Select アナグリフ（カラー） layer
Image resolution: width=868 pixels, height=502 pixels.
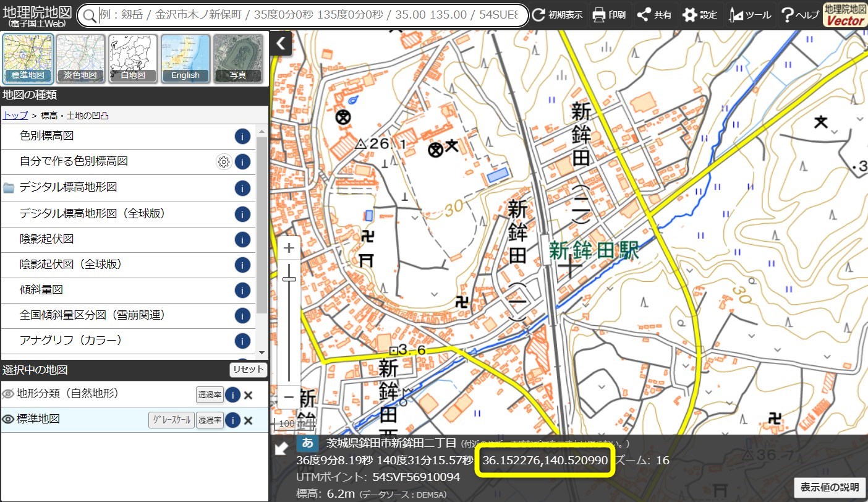point(71,340)
